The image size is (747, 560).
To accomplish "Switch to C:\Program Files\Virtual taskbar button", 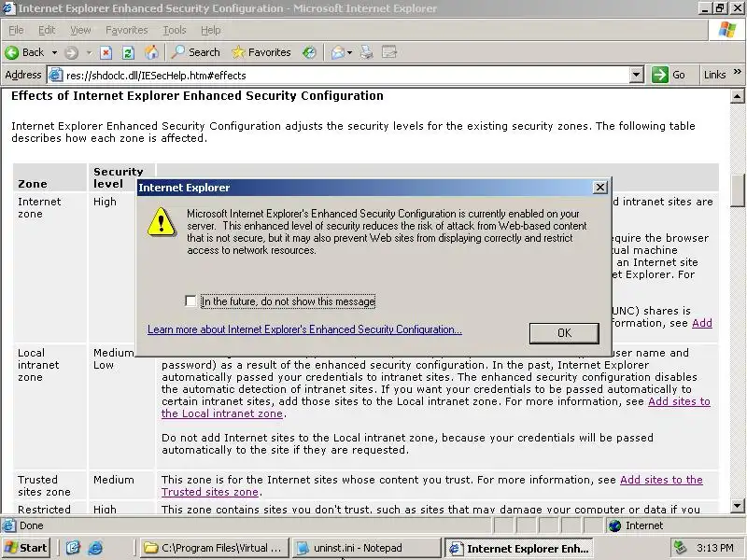I will click(x=215, y=548).
